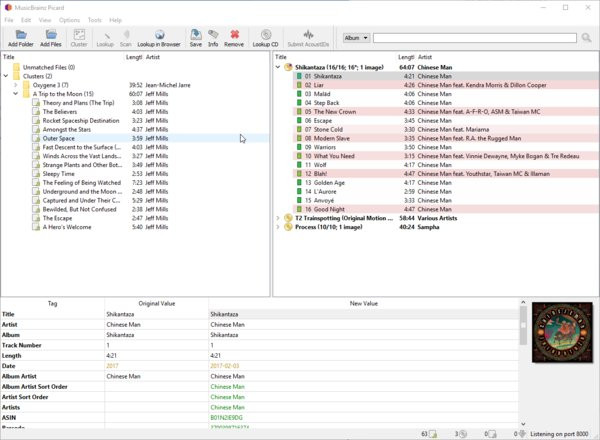
Task: Click the Add Folder toolbar icon
Action: [21, 34]
